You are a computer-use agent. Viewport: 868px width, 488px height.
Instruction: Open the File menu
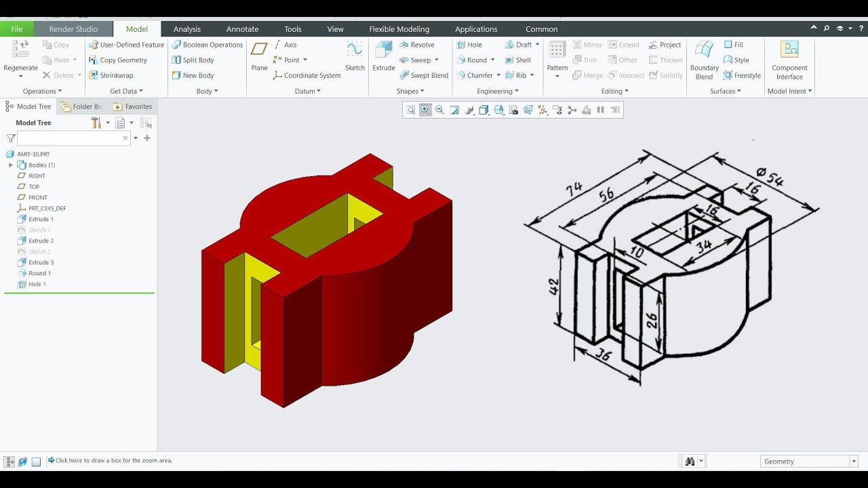pyautogui.click(x=16, y=29)
